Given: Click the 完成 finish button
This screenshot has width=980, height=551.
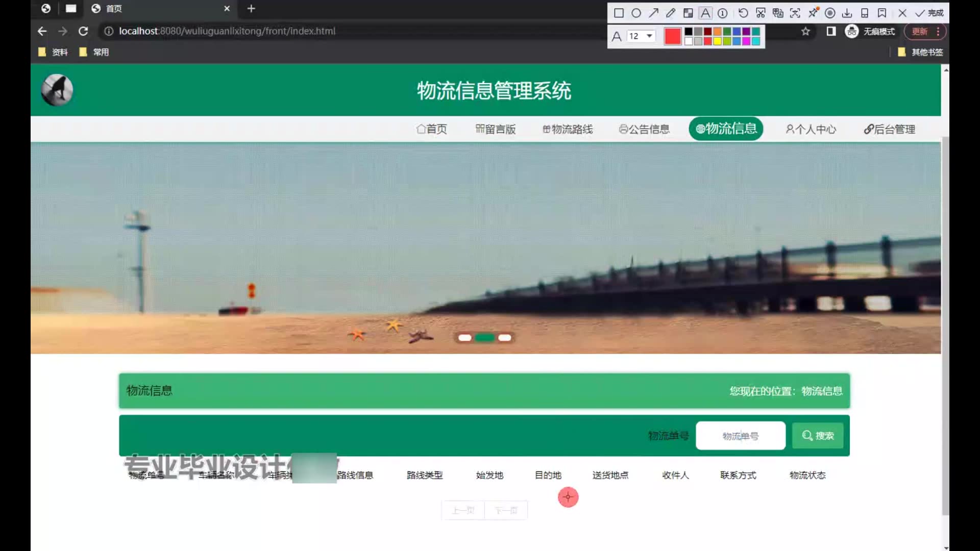Looking at the screenshot, I should click(930, 13).
